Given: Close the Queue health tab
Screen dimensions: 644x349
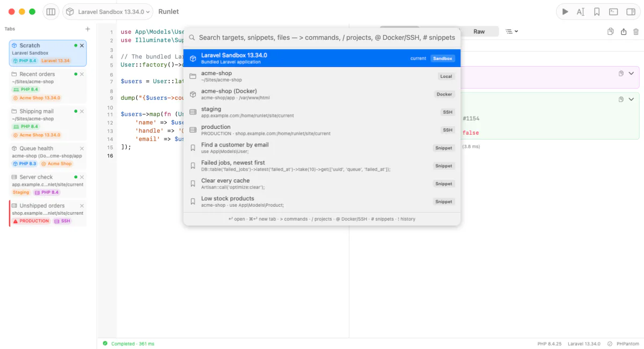Looking at the screenshot, I should click(x=82, y=148).
